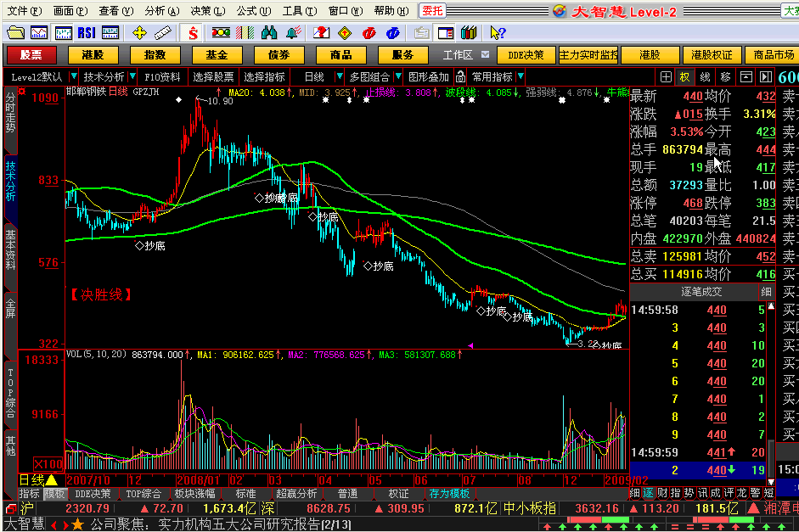Viewport: 799px width, 532px height.
Task: Click the F10资料 toolbar item
Action: [162, 77]
